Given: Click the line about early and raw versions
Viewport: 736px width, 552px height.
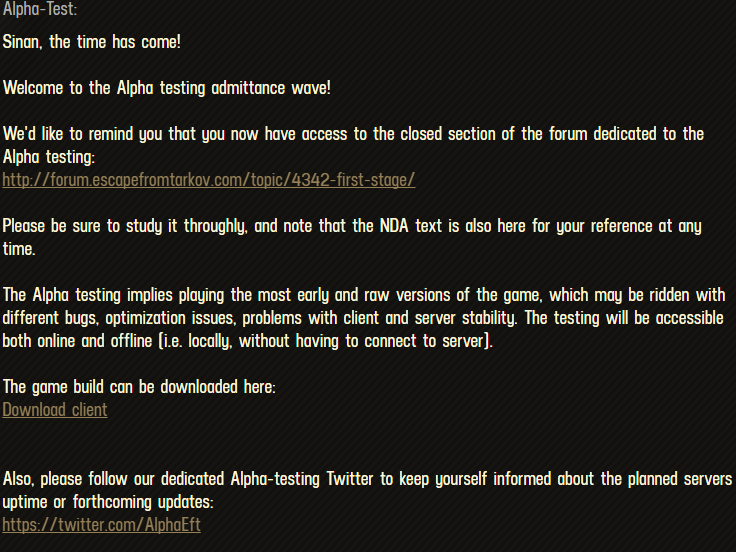Looking at the screenshot, I should (x=364, y=295).
